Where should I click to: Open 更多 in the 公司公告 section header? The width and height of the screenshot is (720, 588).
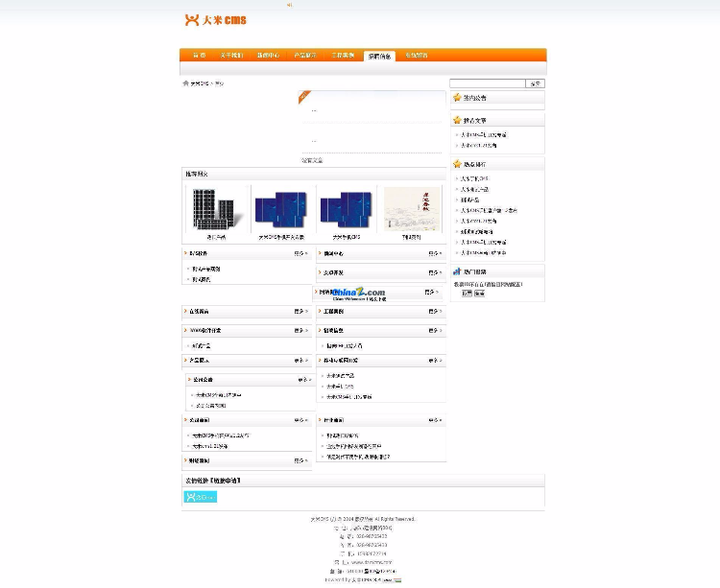coord(304,379)
